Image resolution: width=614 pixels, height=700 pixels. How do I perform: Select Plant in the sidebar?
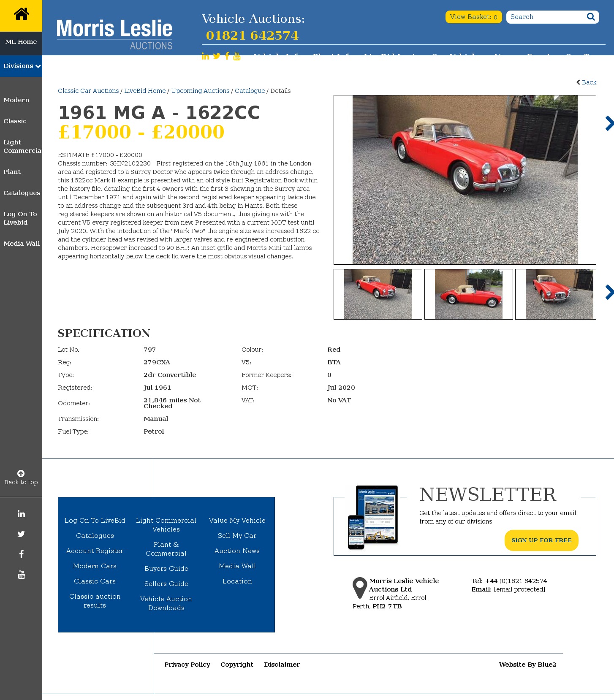pyautogui.click(x=12, y=172)
